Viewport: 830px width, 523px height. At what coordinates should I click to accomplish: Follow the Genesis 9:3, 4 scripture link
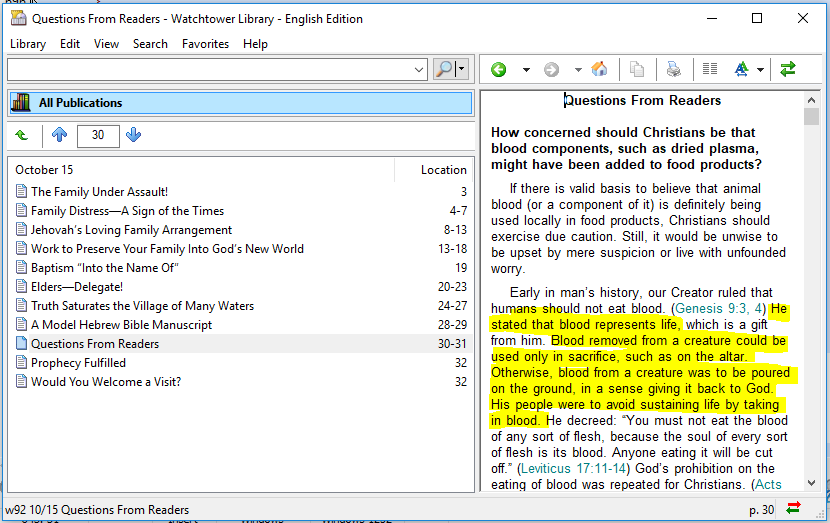(718, 309)
